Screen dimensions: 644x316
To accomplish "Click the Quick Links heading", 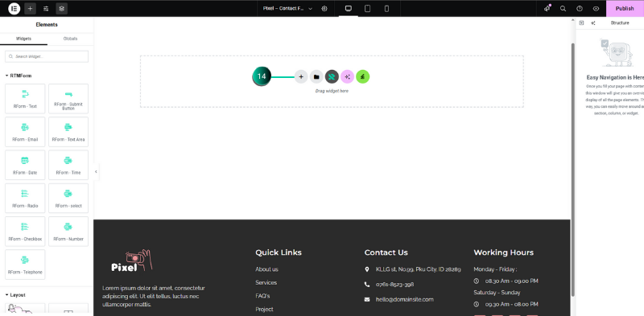I will coord(279,252).
